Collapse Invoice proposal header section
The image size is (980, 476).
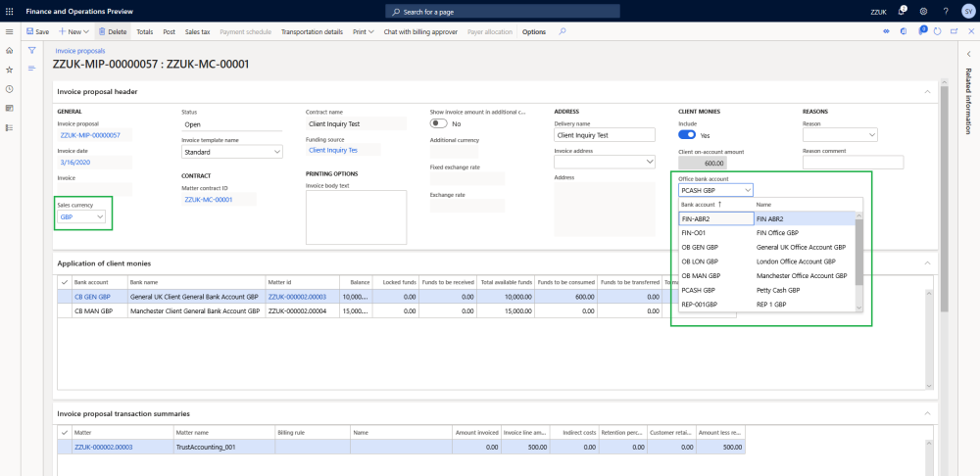coord(927,91)
